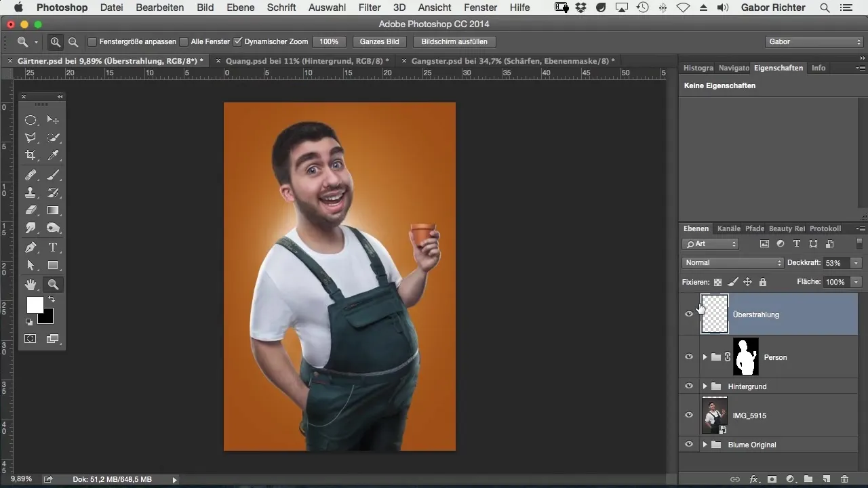Swap foreground and background colors

click(x=51, y=299)
